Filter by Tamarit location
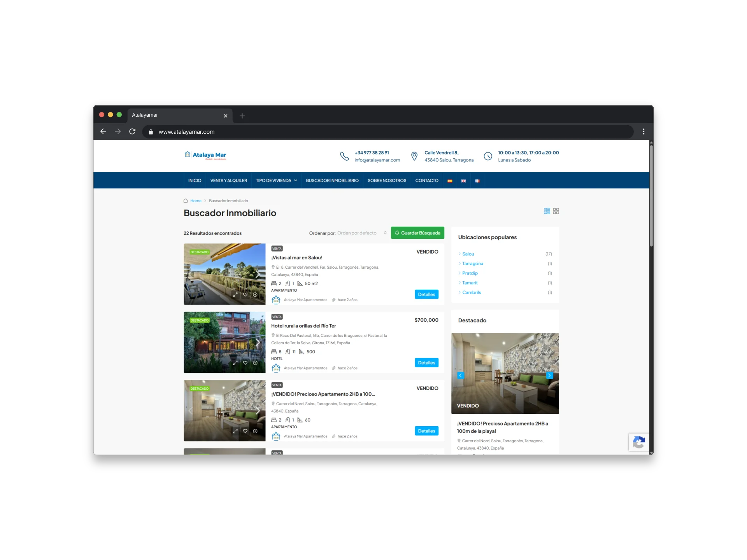The width and height of the screenshot is (747, 560). (470, 283)
